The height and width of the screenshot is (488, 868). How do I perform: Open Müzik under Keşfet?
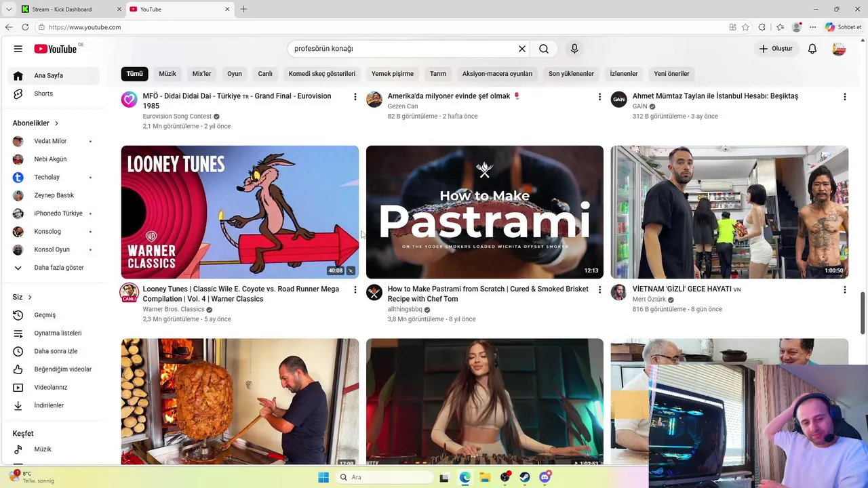tap(54, 449)
